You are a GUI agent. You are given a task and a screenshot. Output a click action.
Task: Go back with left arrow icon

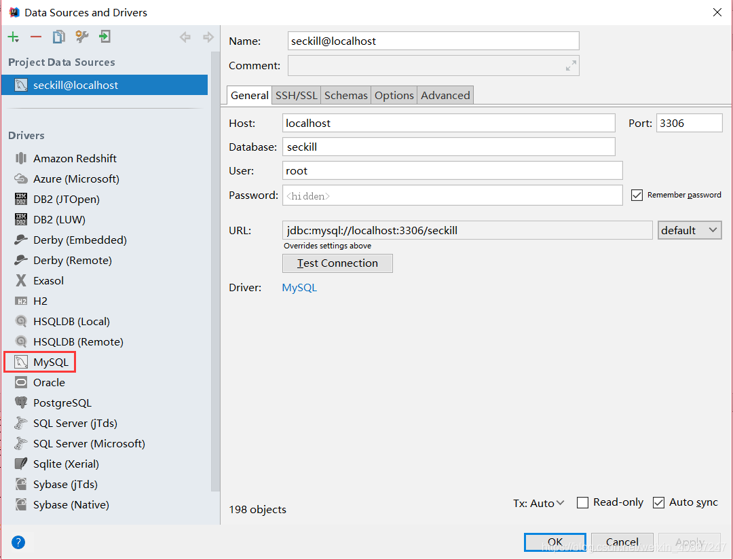coord(185,37)
